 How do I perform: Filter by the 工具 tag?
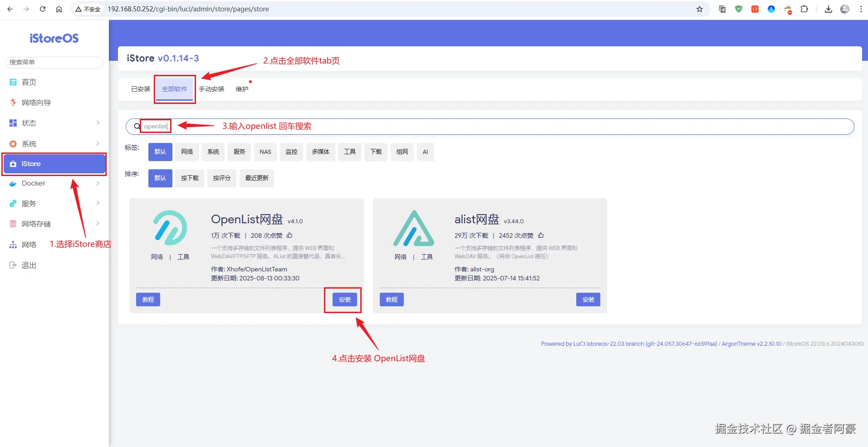350,152
